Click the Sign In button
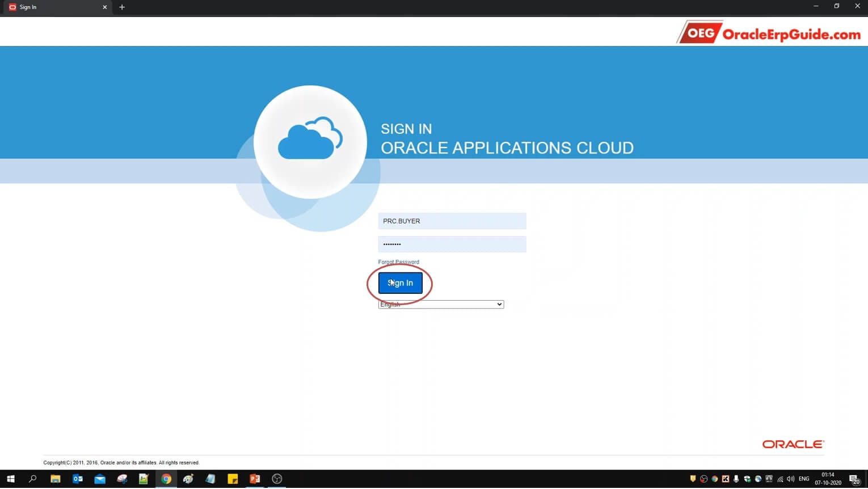This screenshot has height=489, width=868. pyautogui.click(x=400, y=283)
